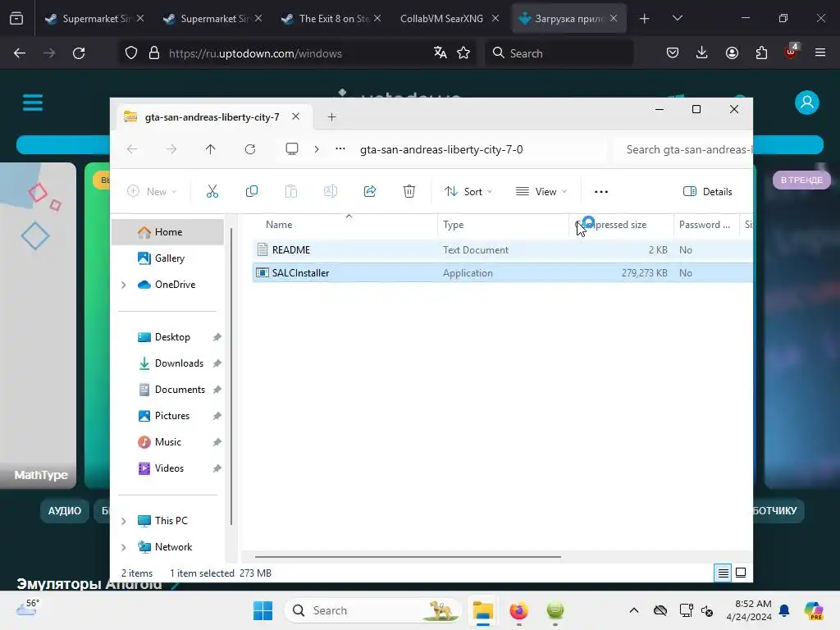
Task: Close the gta-san-andreas-liberty-city-7 Explorer tab
Action: click(295, 116)
